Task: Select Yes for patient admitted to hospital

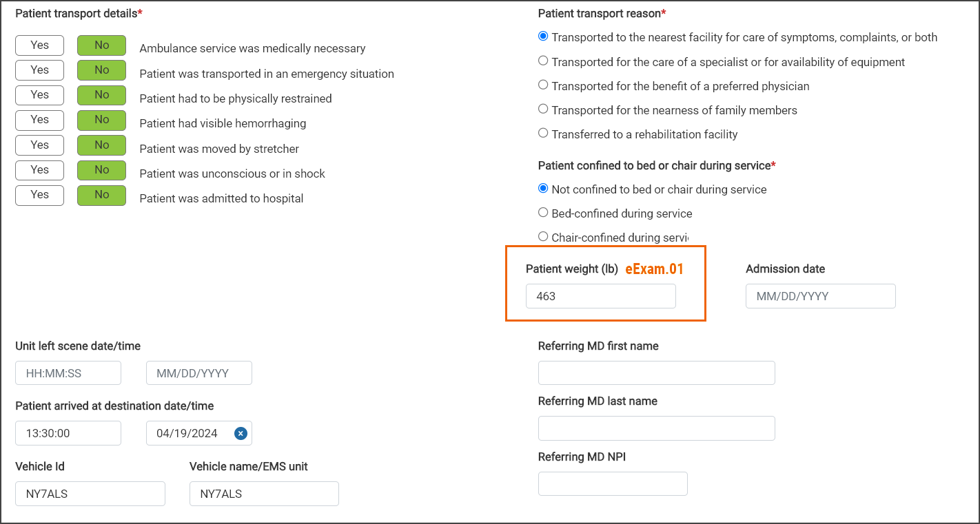Action: click(39, 195)
